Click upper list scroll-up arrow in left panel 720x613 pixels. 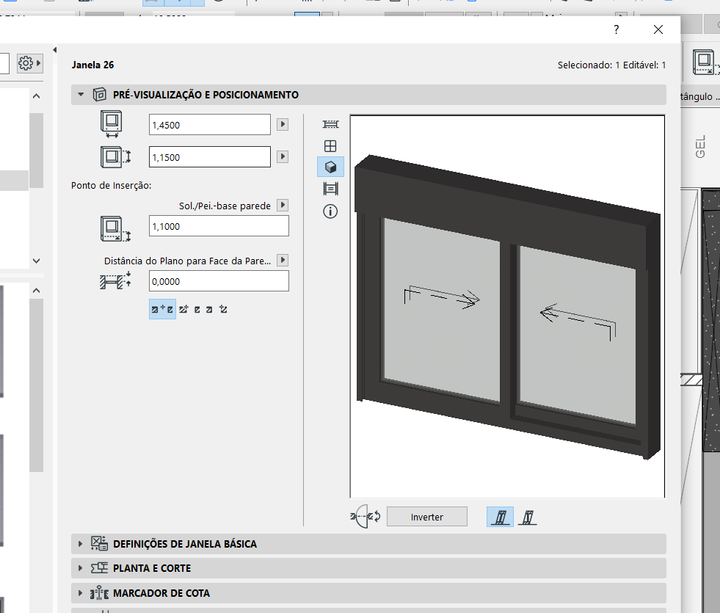[x=36, y=96]
